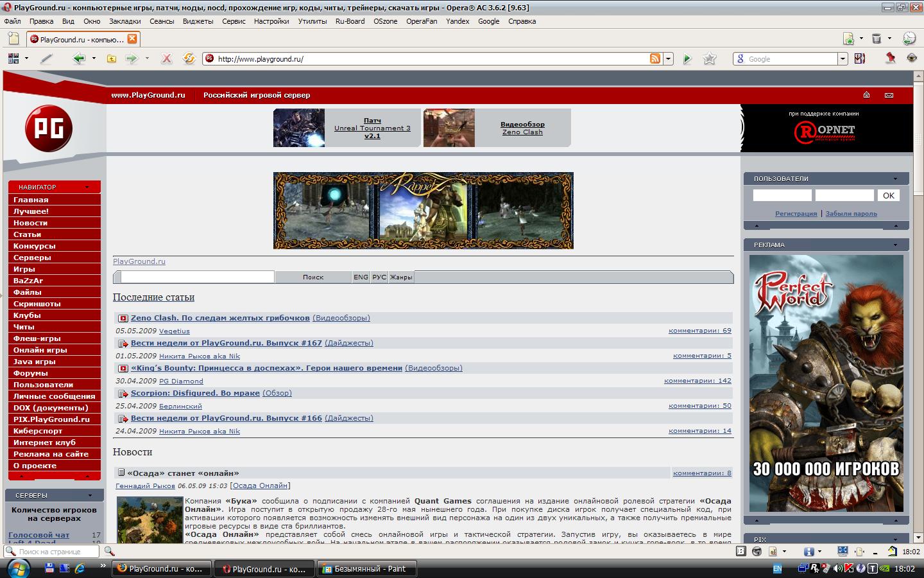
Task: Click the green back arrow button
Action: (x=79, y=58)
